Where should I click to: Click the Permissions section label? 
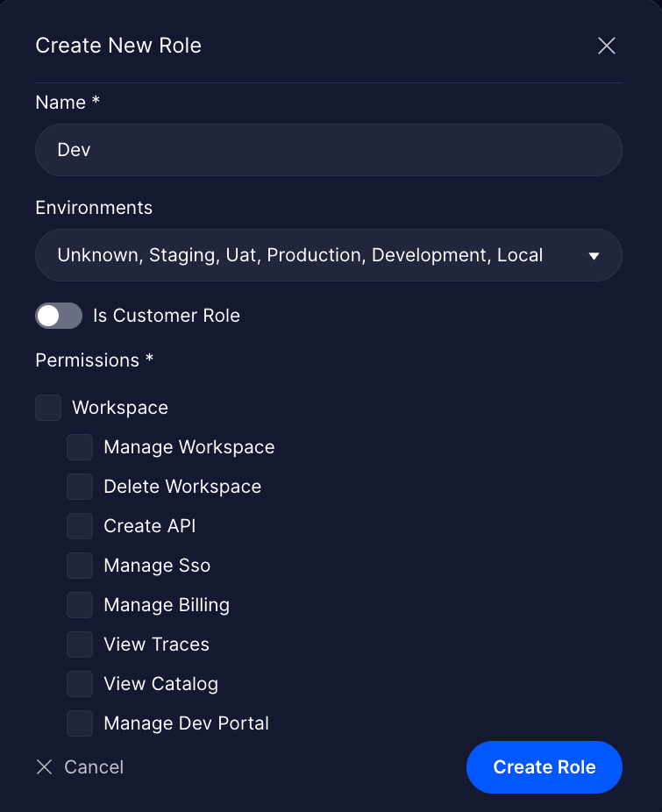[95, 360]
